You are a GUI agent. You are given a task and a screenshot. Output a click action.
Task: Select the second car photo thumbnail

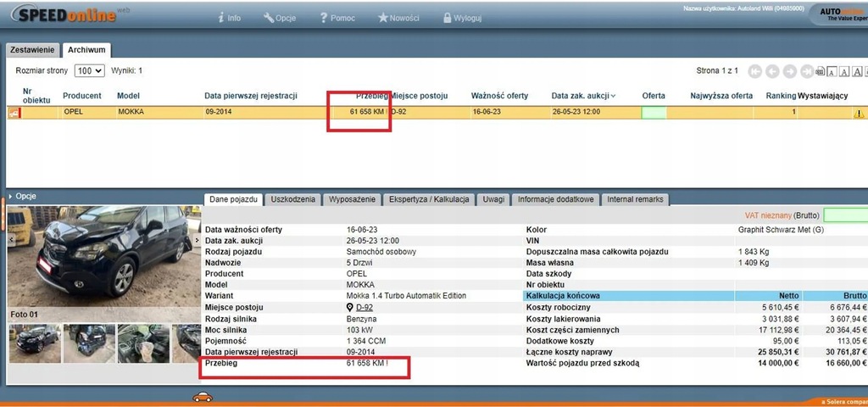point(89,343)
